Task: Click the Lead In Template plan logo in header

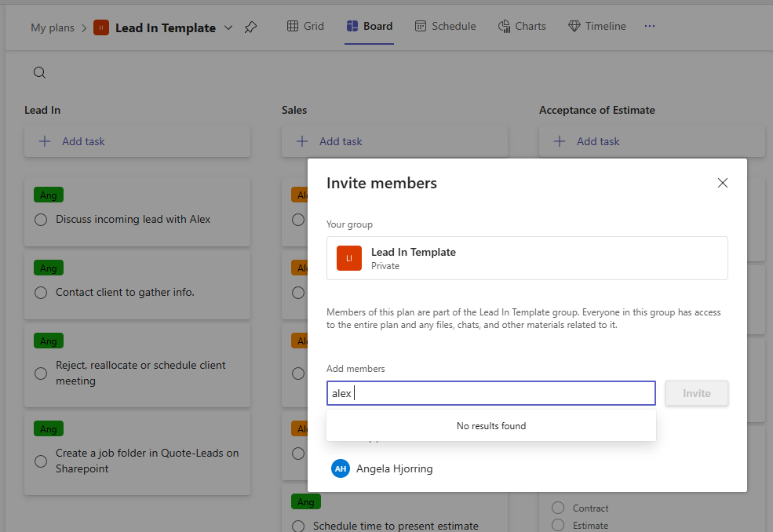Action: tap(101, 27)
